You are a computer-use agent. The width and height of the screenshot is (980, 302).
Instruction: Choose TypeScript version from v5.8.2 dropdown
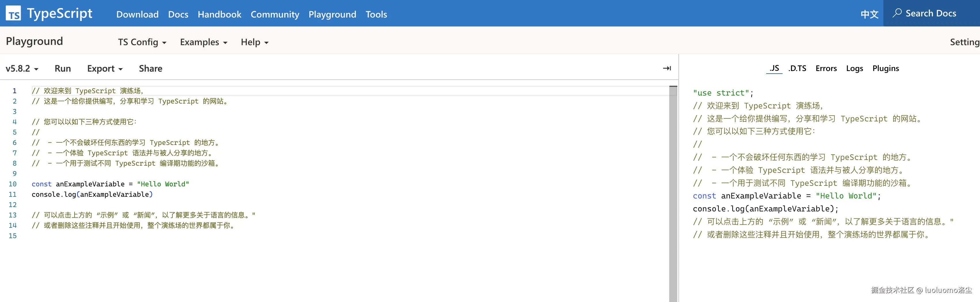point(22,68)
